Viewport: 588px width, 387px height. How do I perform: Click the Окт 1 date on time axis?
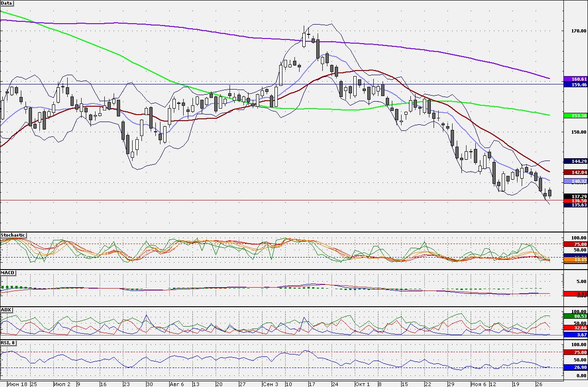(362, 384)
